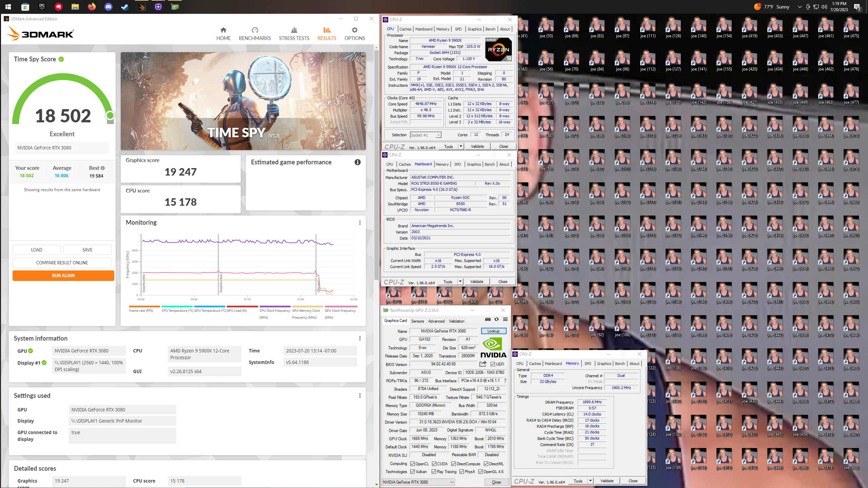Click the LOAD button in 3DMark
Screen dimensions: 868x488
pyautogui.click(x=37, y=250)
